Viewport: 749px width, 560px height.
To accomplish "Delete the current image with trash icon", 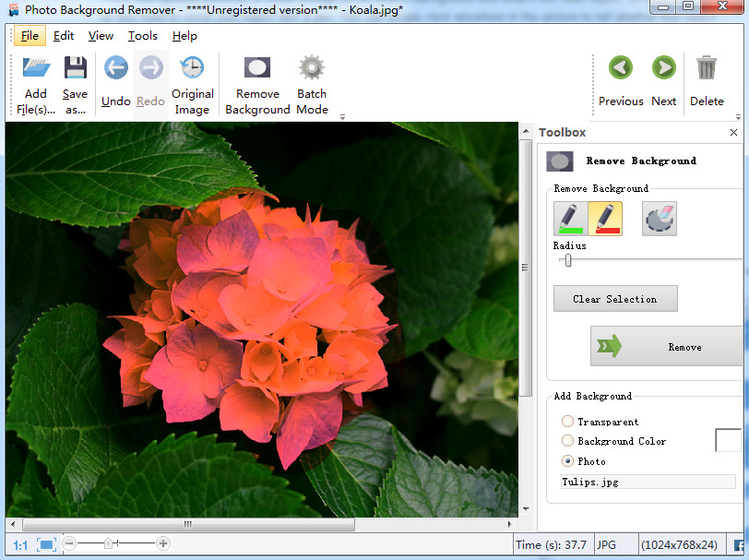I will click(x=707, y=67).
